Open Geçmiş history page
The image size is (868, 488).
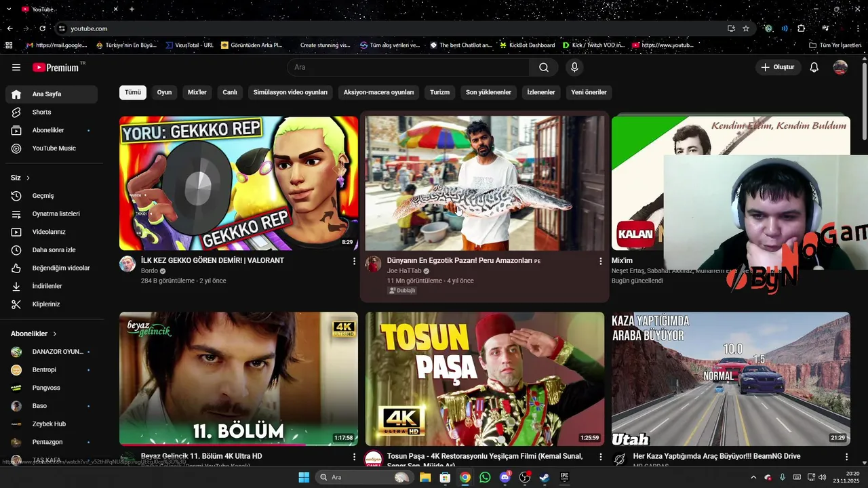[52, 196]
